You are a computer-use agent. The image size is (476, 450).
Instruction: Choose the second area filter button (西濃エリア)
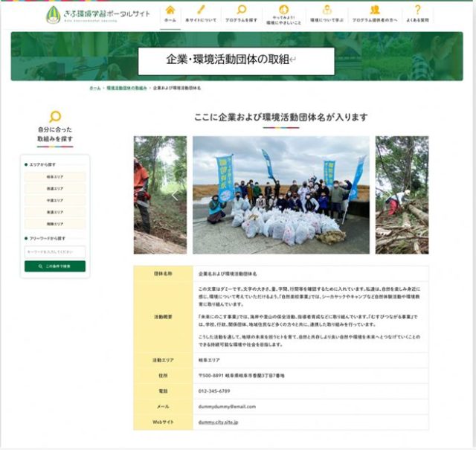pos(55,189)
